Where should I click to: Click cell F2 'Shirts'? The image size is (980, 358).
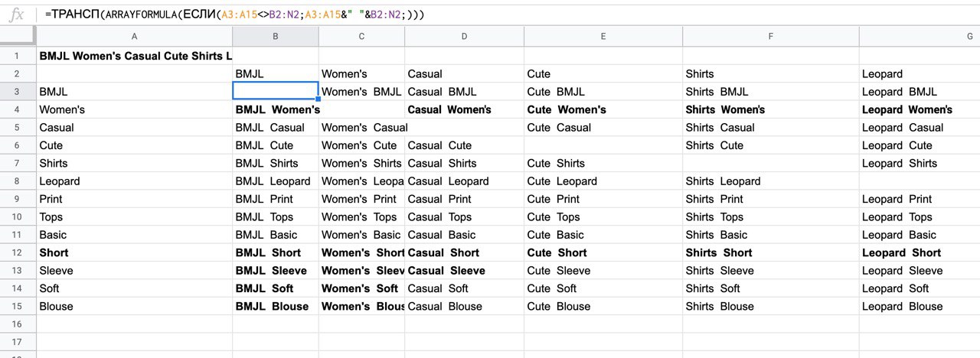pos(771,73)
